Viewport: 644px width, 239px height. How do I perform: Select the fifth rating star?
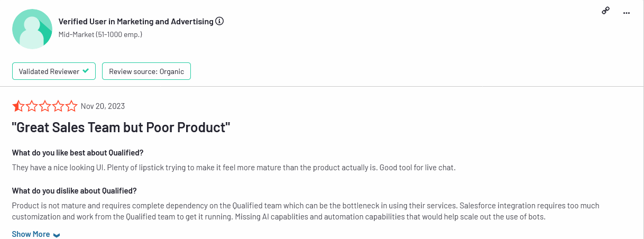pyautogui.click(x=71, y=106)
